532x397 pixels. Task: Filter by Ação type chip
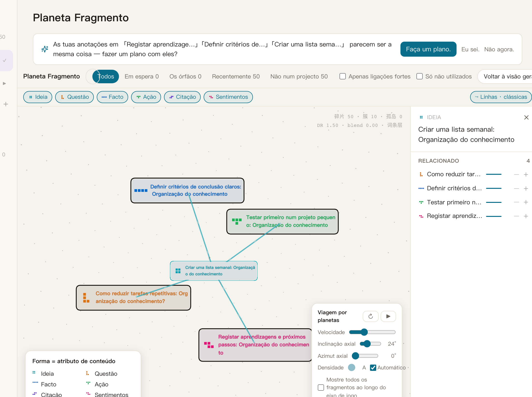[146, 97]
